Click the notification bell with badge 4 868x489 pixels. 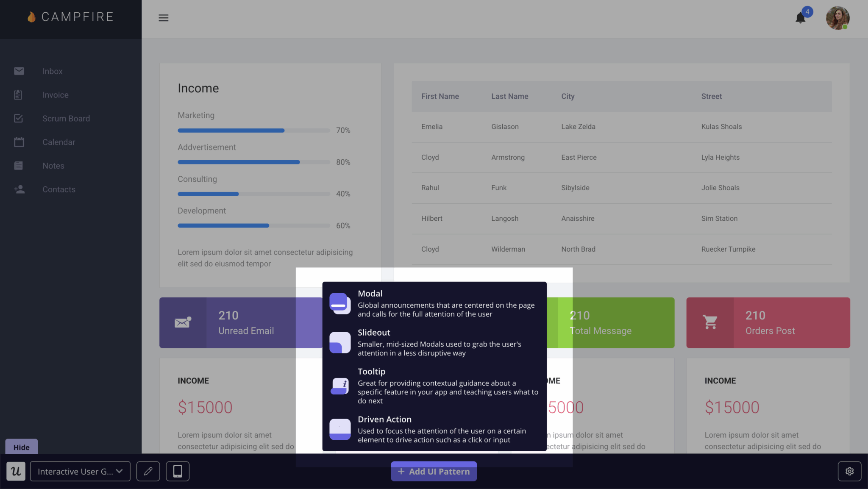(x=801, y=18)
